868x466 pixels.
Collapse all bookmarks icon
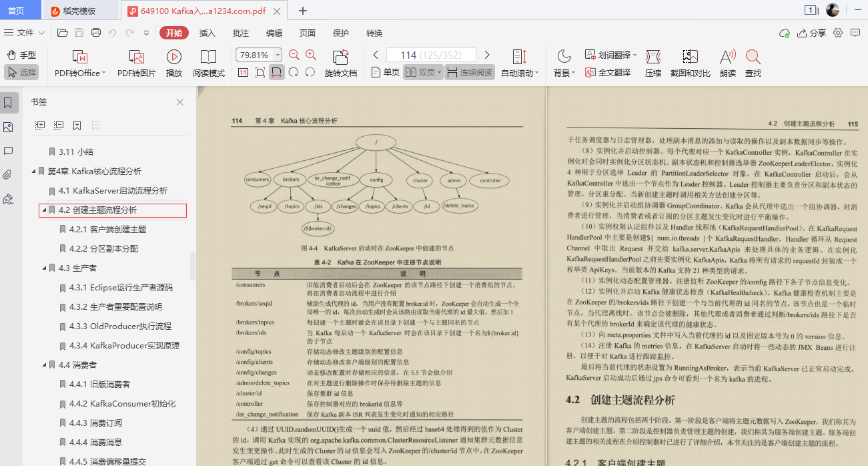[x=59, y=125]
